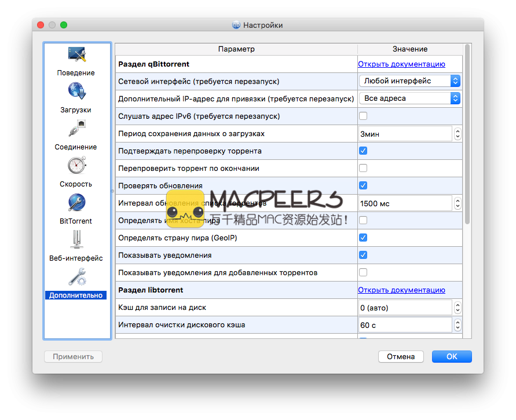Select 'Раздел libtorrent' heading text
Viewport: 516px width, 420px height.
tap(151, 290)
